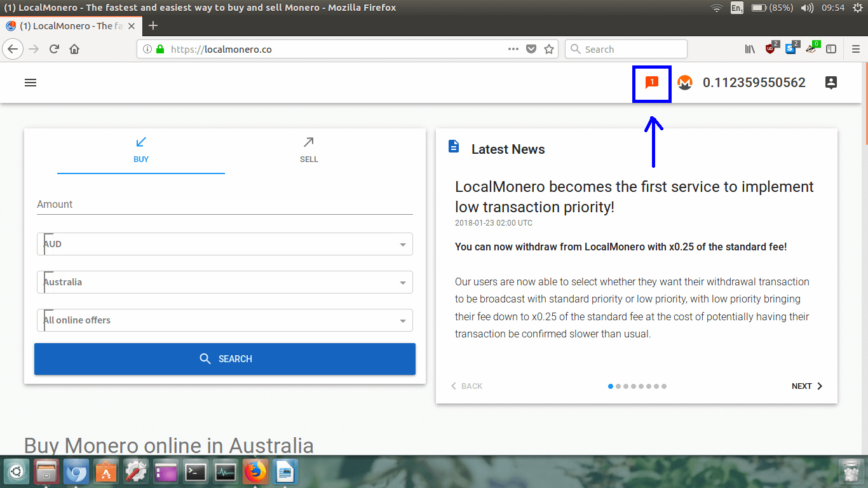Open the system power menu
This screenshot has width=868, height=488.
[857, 8]
